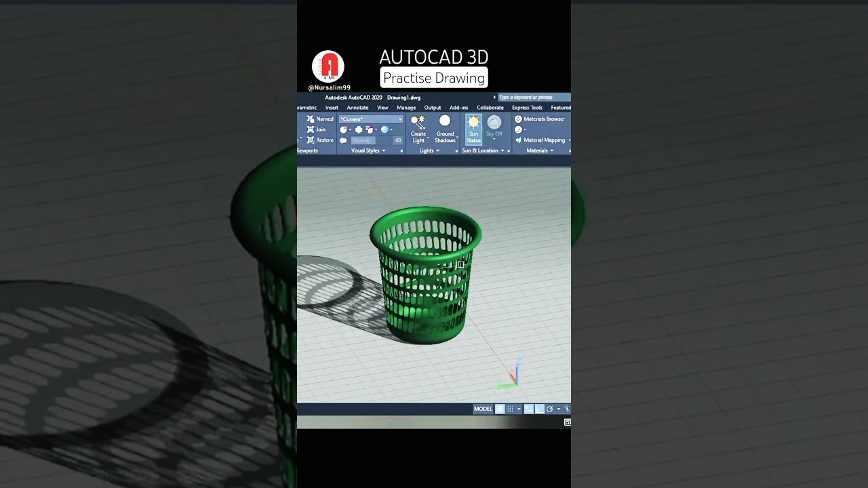Image resolution: width=868 pixels, height=488 pixels.
Task: Click the materials/textures icon below Materials Browser
Action: [x=518, y=129]
